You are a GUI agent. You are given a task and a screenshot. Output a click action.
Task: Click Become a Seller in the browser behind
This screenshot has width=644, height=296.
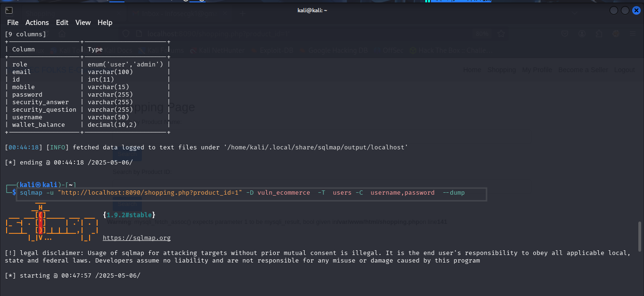point(583,70)
